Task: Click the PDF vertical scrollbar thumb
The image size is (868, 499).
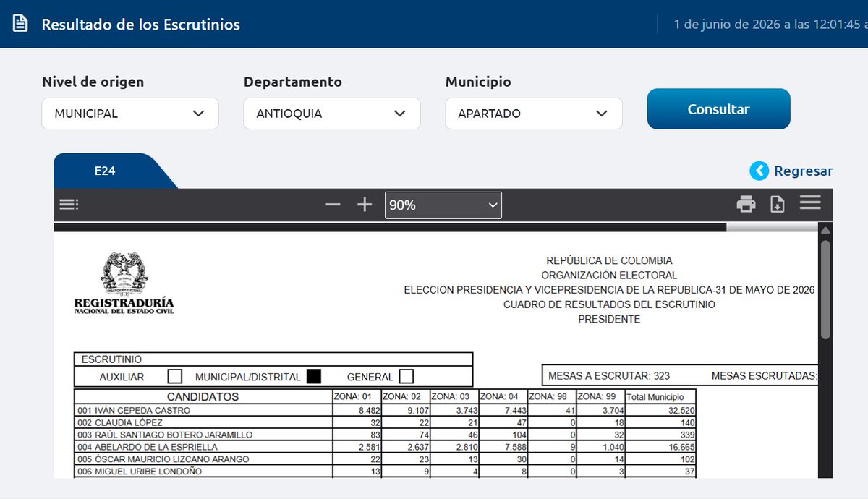Action: click(x=825, y=289)
